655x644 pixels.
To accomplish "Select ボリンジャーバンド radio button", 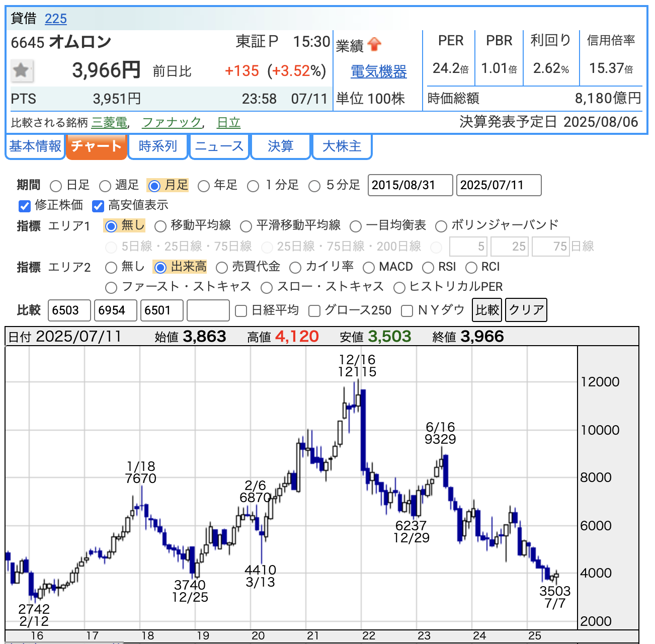I will click(441, 226).
